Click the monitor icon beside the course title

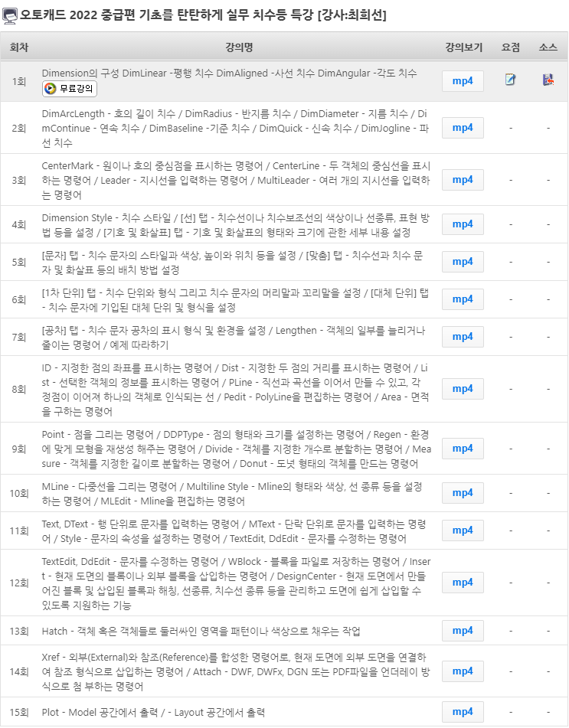pyautogui.click(x=9, y=16)
